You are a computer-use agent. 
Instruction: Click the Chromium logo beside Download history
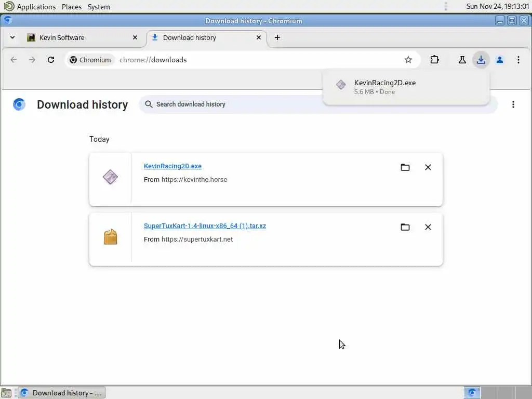point(19,104)
